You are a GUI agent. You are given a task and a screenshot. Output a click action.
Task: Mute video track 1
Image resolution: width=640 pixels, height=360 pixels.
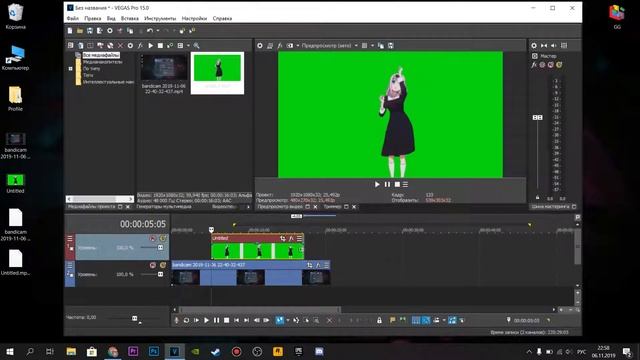click(153, 238)
